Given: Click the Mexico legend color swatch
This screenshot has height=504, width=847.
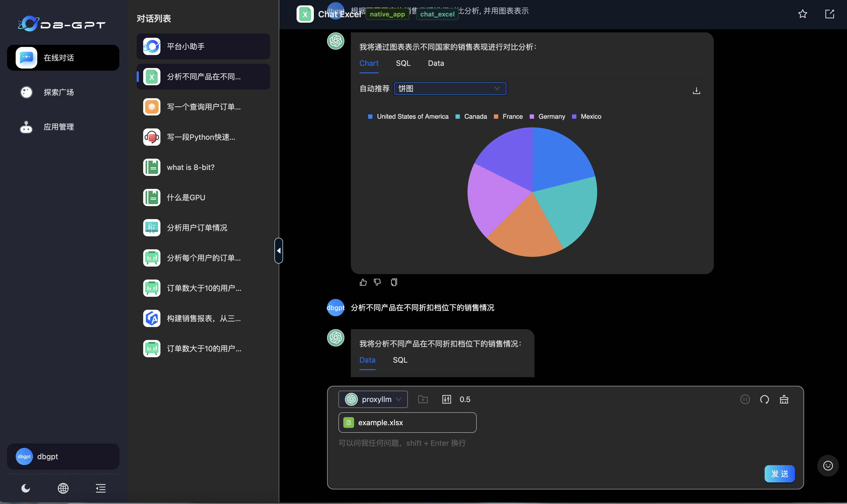Looking at the screenshot, I should point(574,117).
